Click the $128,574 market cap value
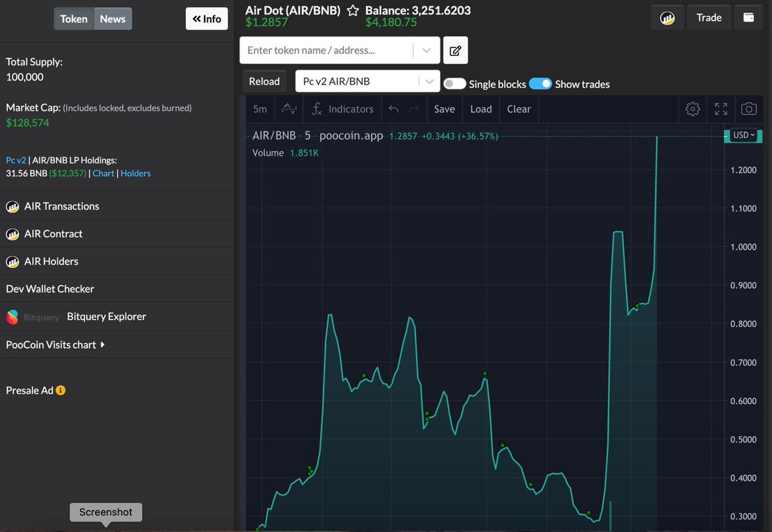The image size is (772, 532). 28,123
